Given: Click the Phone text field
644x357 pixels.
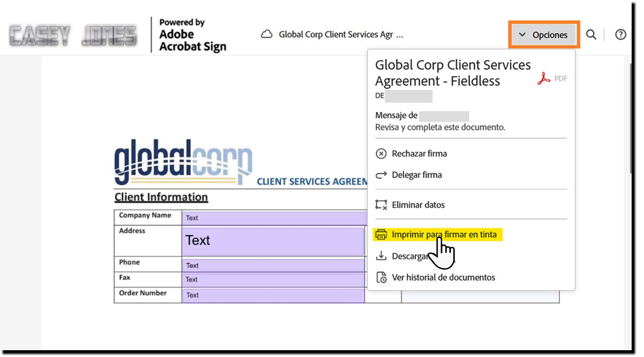Looking at the screenshot, I should tap(273, 265).
